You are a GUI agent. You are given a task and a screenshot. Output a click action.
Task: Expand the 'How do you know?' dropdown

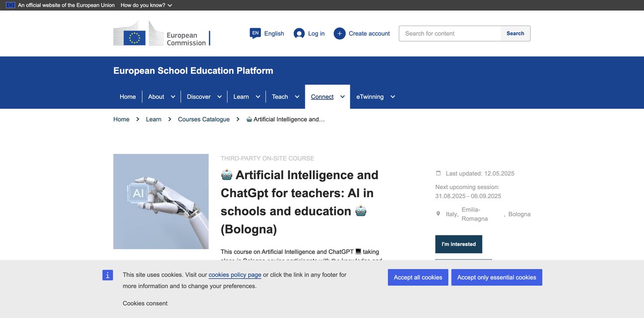coord(146,5)
